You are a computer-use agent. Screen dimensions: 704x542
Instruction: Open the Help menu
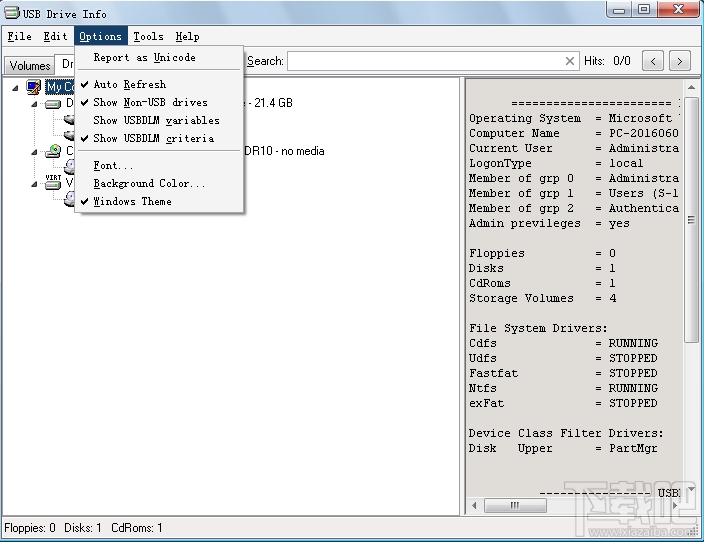[188, 36]
